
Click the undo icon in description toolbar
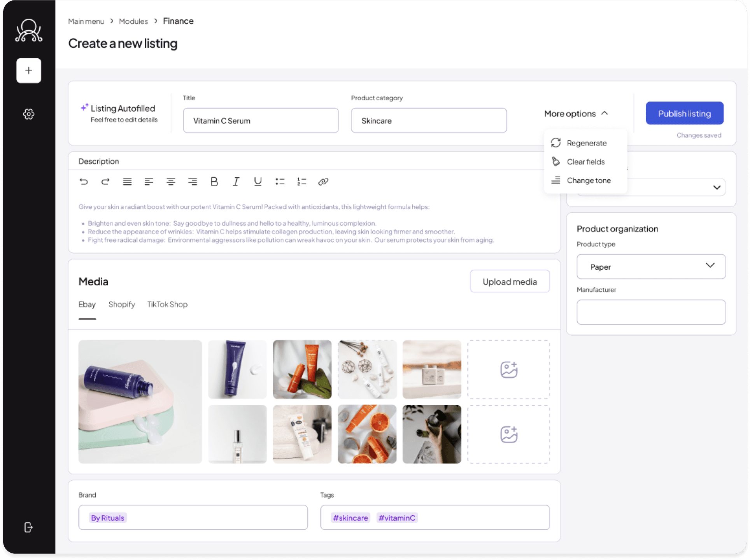pos(84,182)
